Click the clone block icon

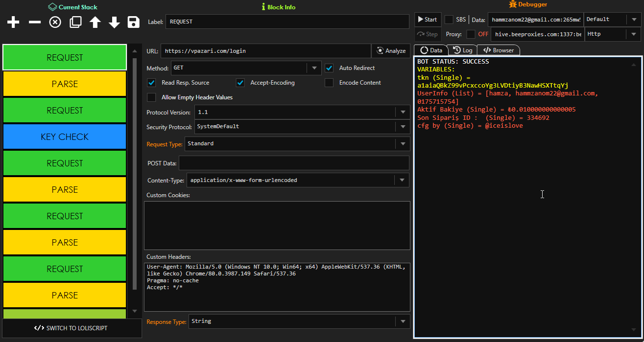[x=75, y=23]
